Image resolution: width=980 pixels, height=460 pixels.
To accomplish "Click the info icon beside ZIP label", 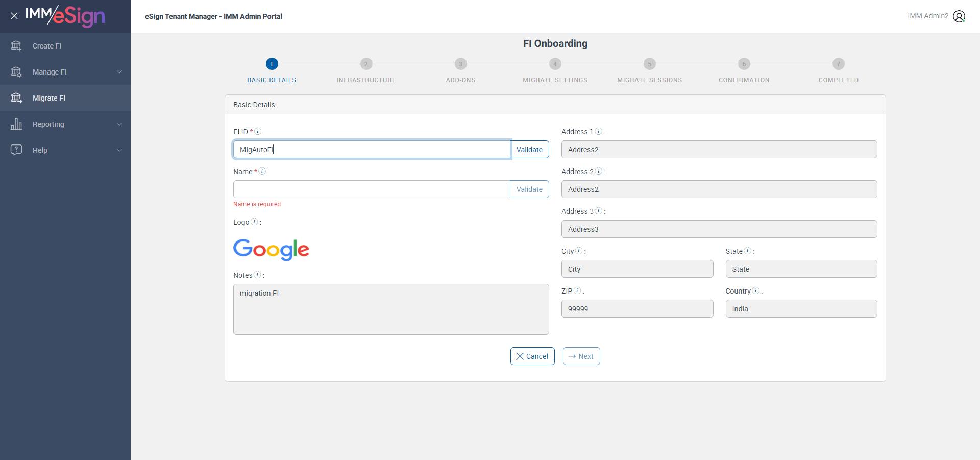I will (577, 290).
